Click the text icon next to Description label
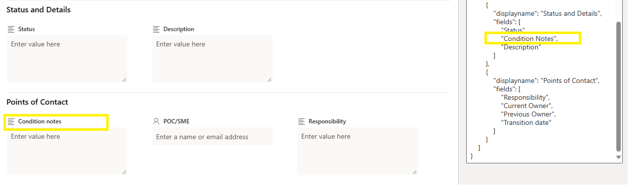This screenshot has width=644, height=192. [x=157, y=29]
